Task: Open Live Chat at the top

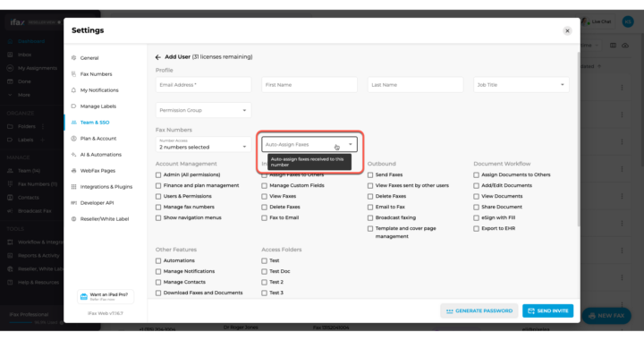Action: (x=597, y=21)
